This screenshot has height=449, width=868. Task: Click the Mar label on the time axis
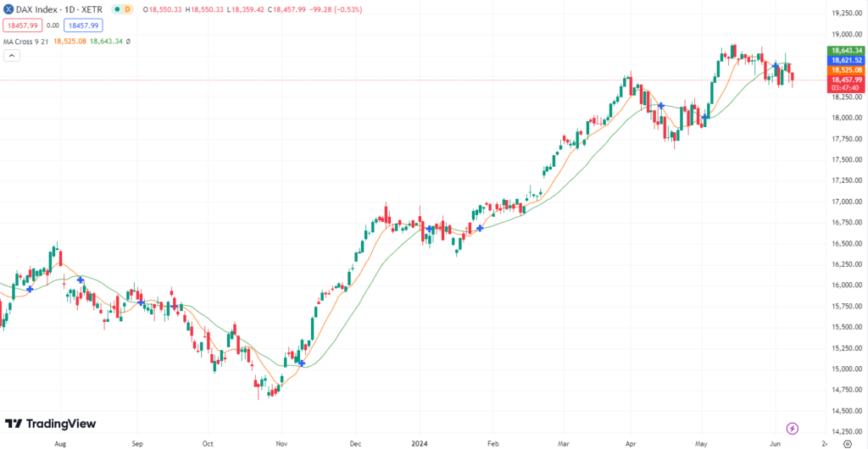coord(564,443)
